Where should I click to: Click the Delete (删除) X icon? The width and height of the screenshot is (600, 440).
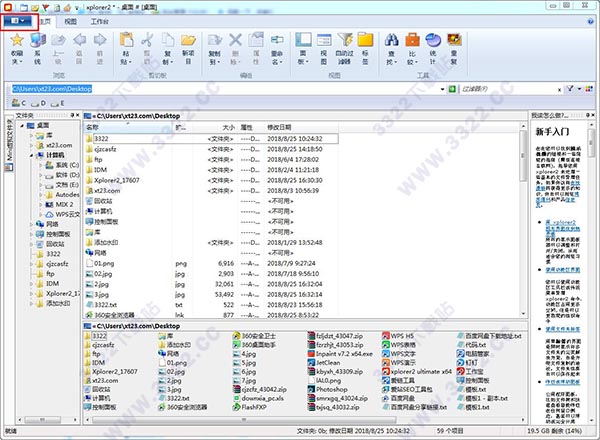click(235, 40)
